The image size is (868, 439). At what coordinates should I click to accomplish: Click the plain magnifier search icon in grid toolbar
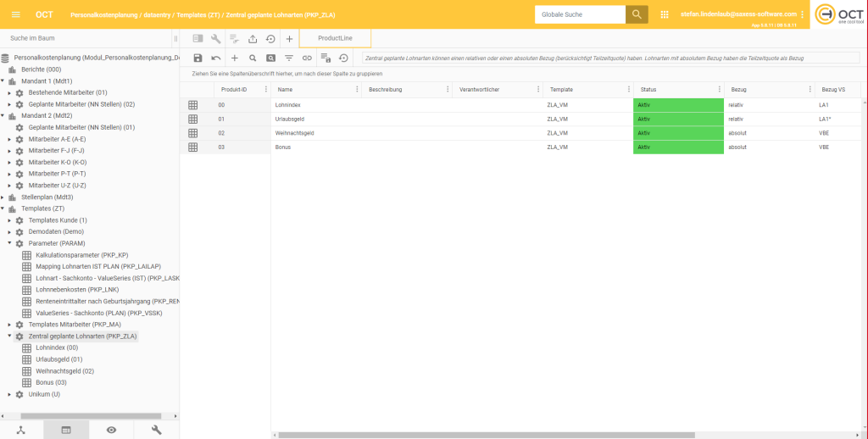pos(253,58)
